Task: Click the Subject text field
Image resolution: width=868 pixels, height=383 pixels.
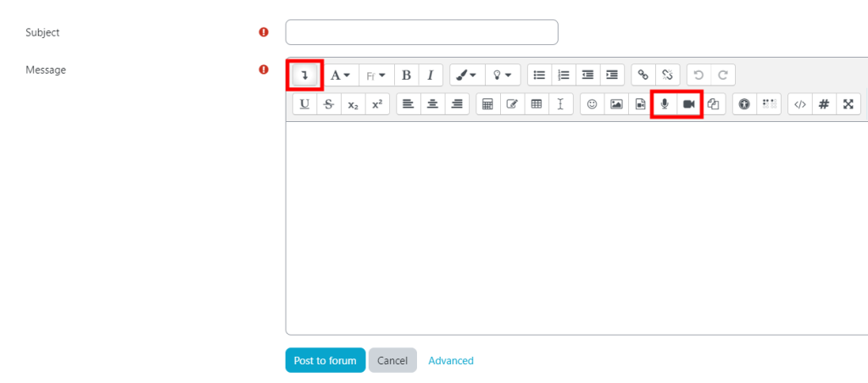Action: [422, 32]
